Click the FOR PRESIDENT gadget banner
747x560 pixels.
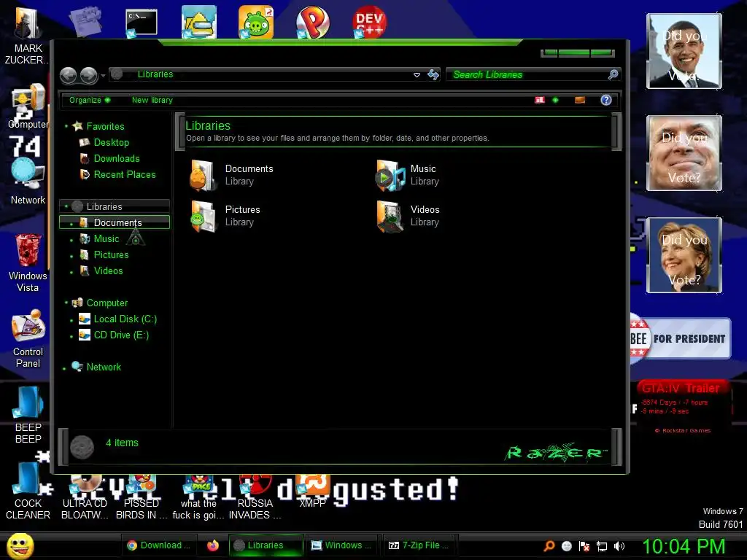click(x=681, y=338)
